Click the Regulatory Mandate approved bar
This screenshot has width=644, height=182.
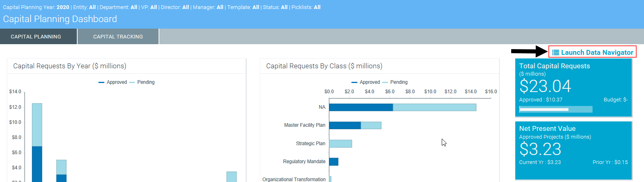[x=333, y=162]
